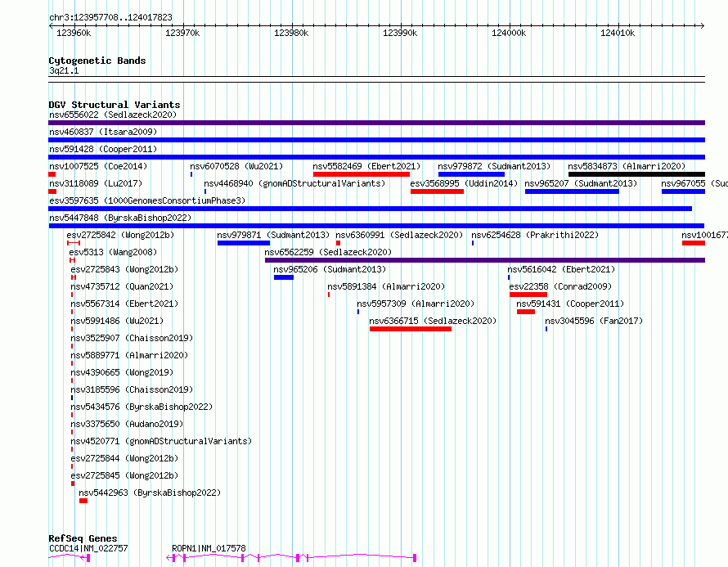Click nsv4735712 (Quan2021) label
The height and width of the screenshot is (567, 728).
122,286
